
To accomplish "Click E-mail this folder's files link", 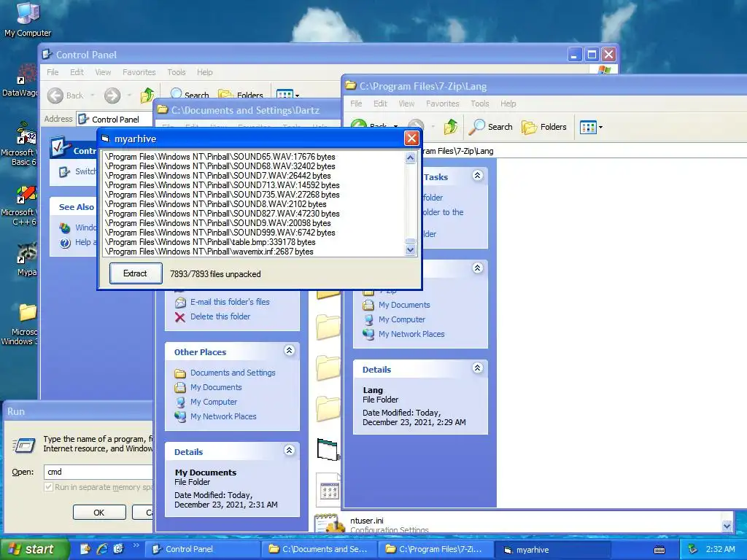I will coord(230,302).
